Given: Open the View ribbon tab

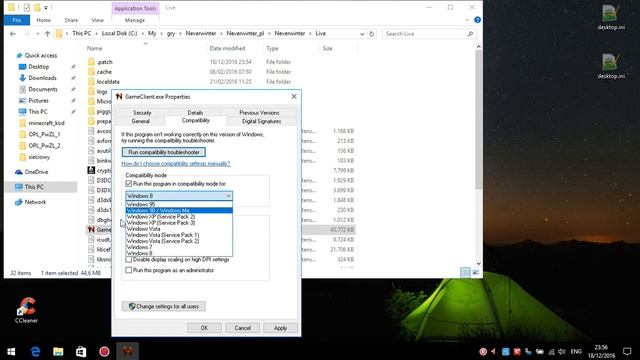Looking at the screenshot, I should [x=97, y=20].
